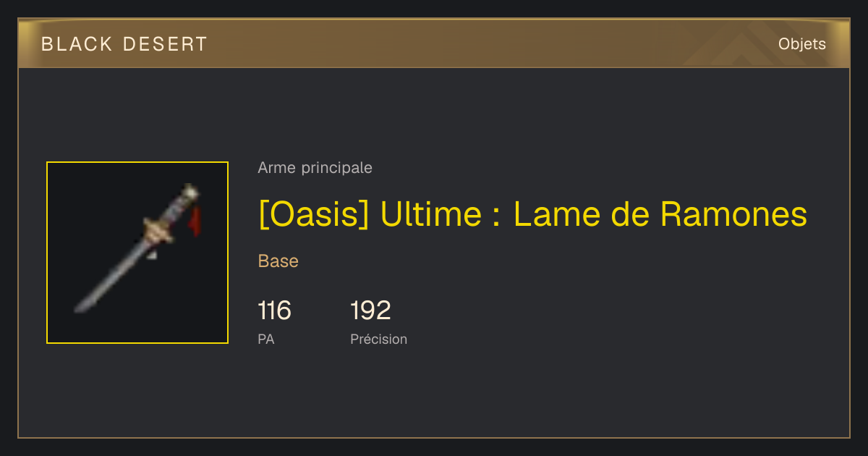Click the 192 accuracy value

tap(370, 311)
